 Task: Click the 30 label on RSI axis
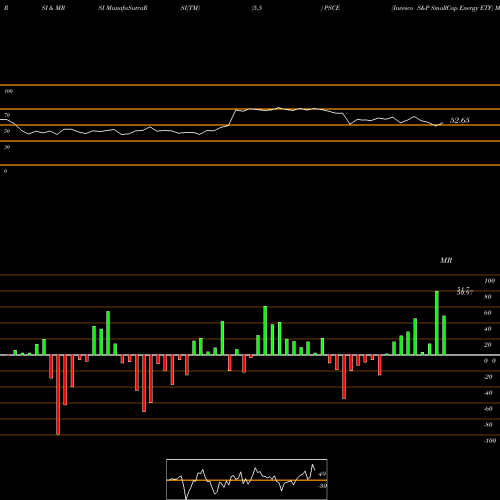7,147
